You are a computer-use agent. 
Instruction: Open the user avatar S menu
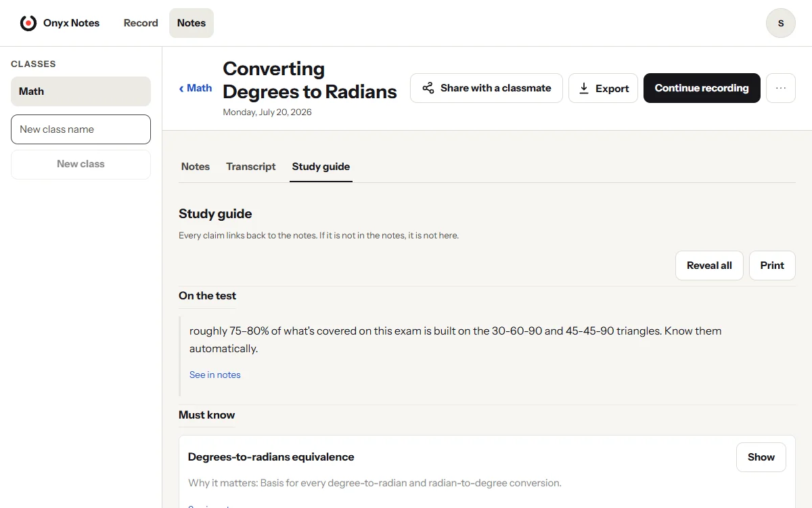(x=780, y=23)
